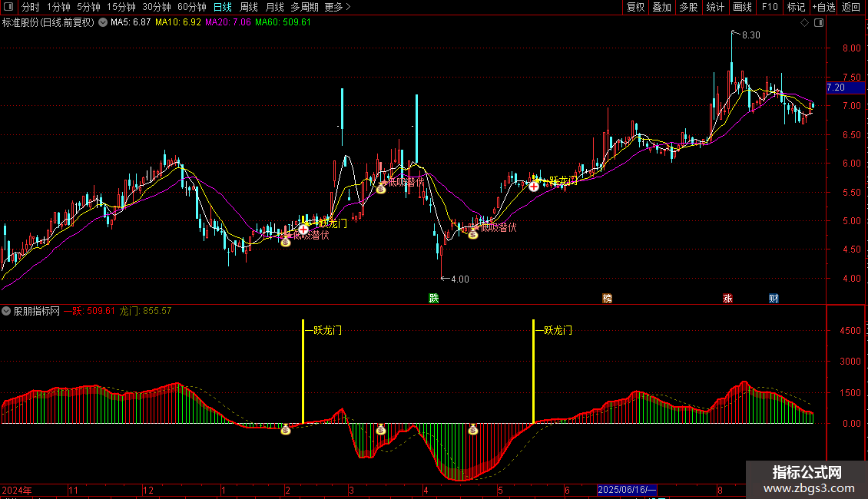Screen dimensions: 868x499
Task: Click the red 涨 event marker
Action: [727, 298]
